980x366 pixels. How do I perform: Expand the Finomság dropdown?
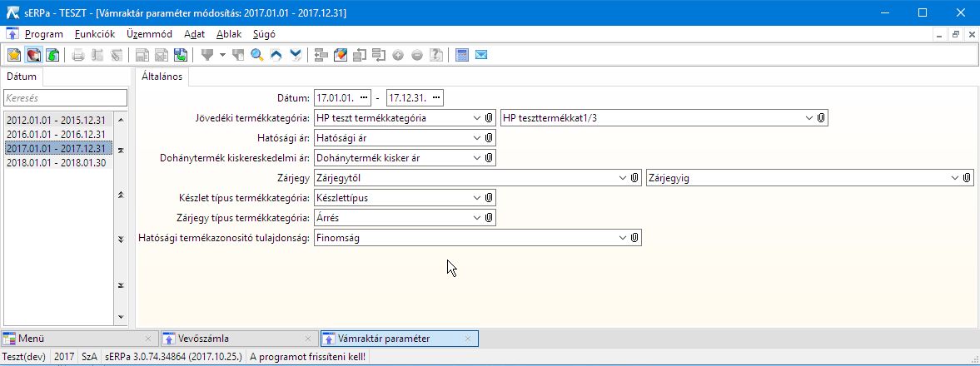point(623,238)
